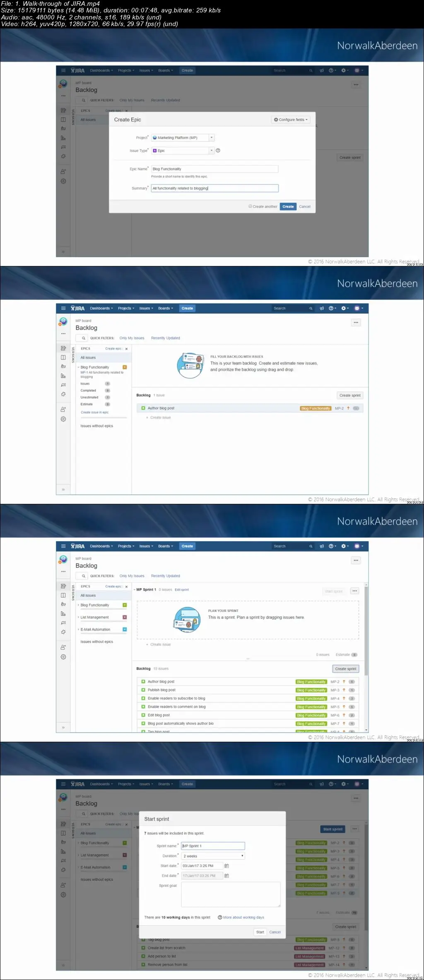This screenshot has width=424, height=980.
Task: Open VERSIONS vertical tab in one-issue backlog frame
Action: pos(73,355)
